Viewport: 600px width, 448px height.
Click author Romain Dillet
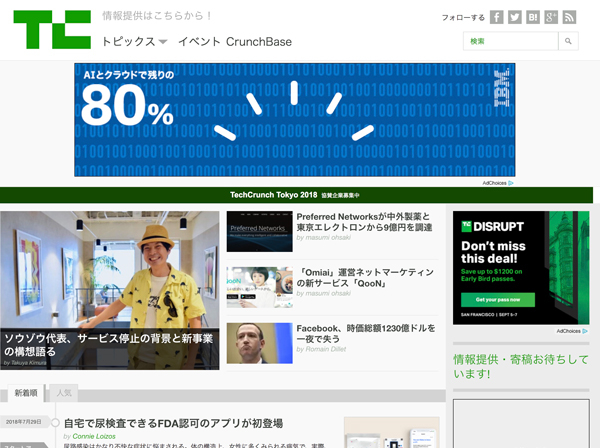[x=326, y=349]
